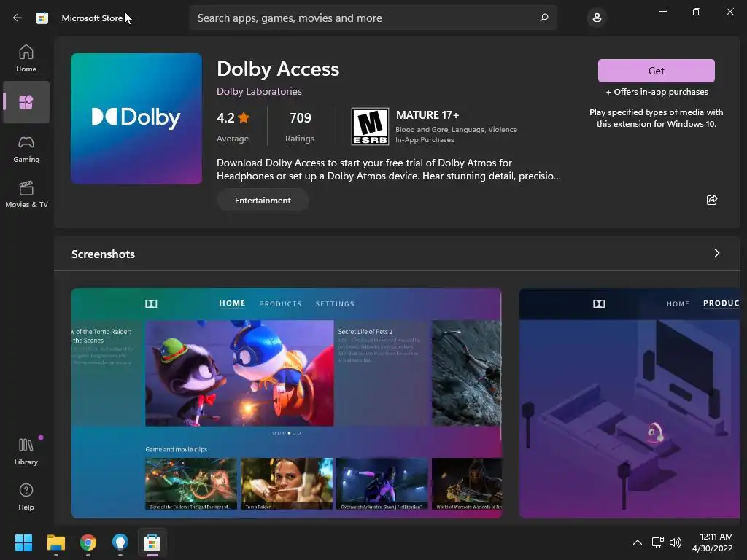
Task: Click the Dolby app logo tile
Action: 136,119
